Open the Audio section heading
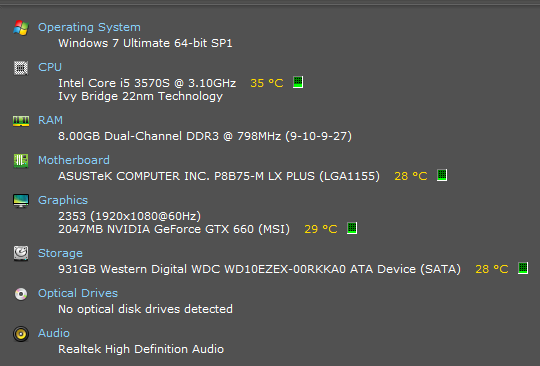Viewport: 540px width, 366px height. [x=54, y=333]
